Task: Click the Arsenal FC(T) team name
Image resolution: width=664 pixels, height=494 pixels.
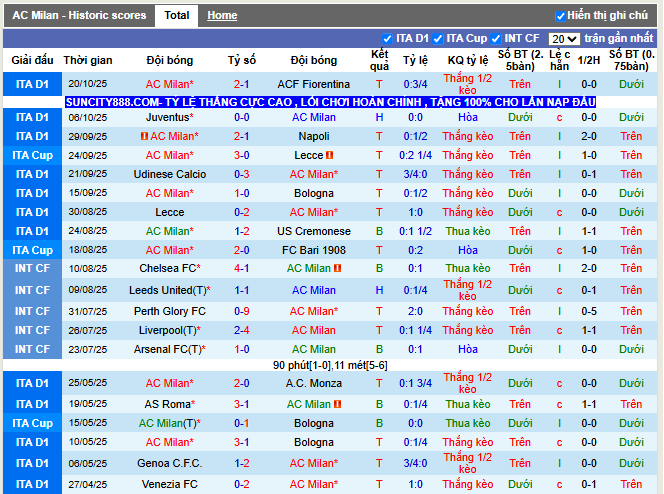Action: click(x=169, y=349)
